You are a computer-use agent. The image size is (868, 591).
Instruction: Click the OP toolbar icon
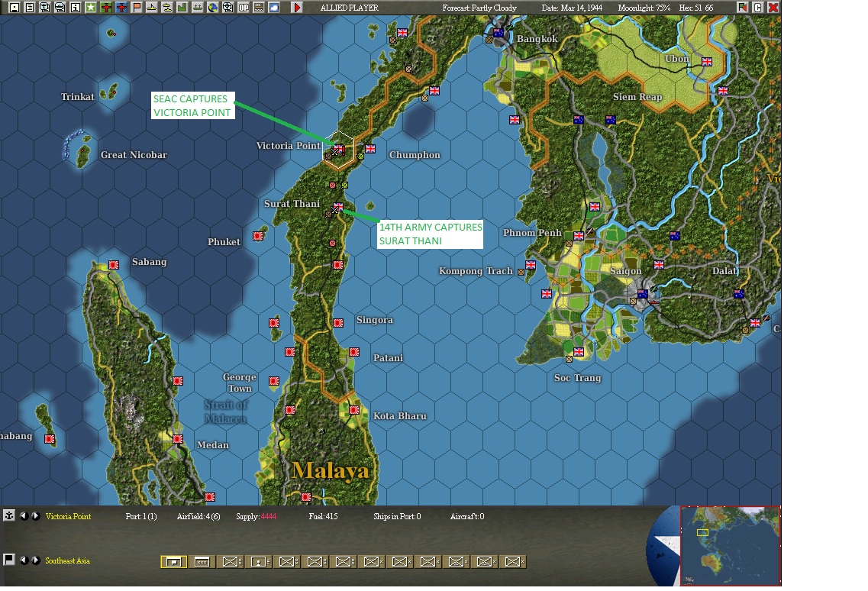(243, 8)
